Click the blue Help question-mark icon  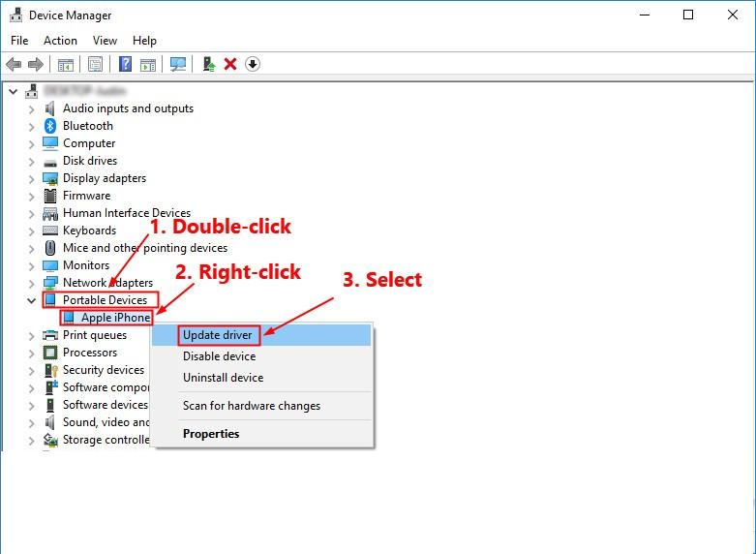point(125,64)
